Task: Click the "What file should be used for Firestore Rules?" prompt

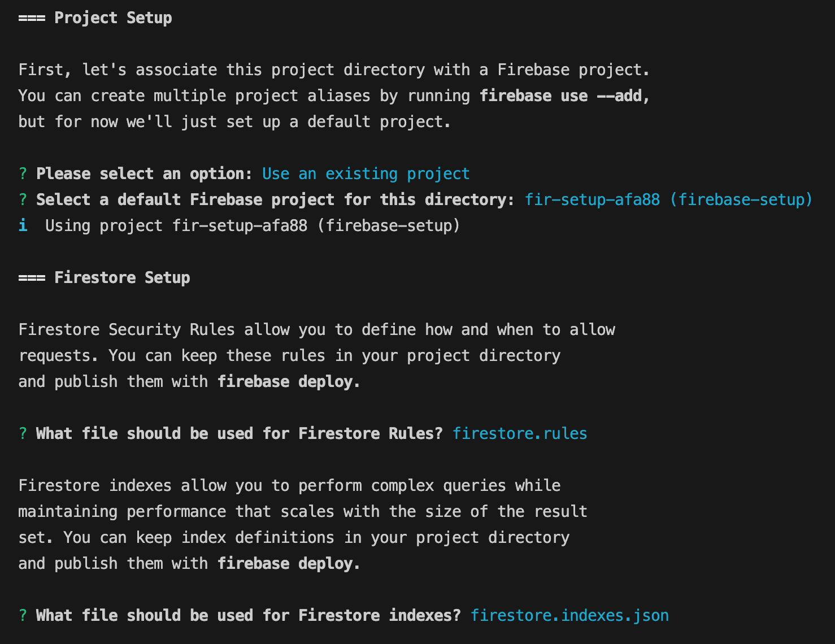Action: [239, 433]
